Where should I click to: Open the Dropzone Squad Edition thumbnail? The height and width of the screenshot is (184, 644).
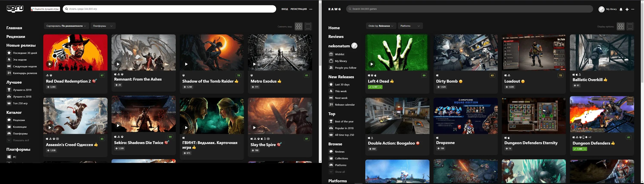465,116
